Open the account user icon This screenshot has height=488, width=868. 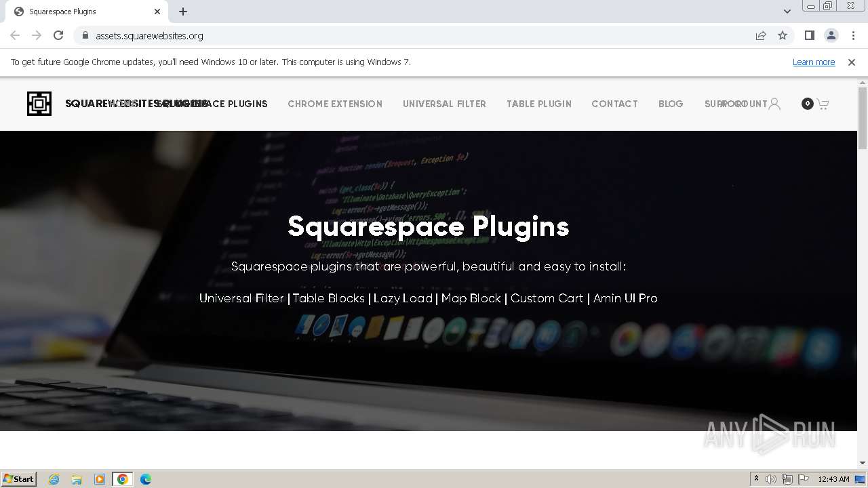[x=774, y=104]
